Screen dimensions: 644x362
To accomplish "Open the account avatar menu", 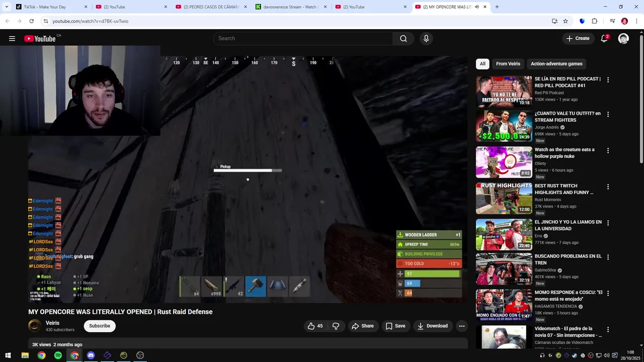I will point(623,39).
